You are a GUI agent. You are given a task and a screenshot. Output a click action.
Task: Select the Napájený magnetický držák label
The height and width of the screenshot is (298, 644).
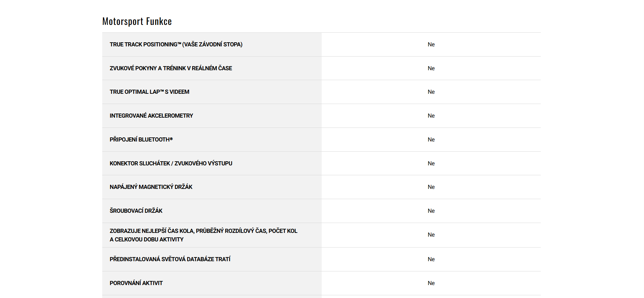[x=151, y=187]
